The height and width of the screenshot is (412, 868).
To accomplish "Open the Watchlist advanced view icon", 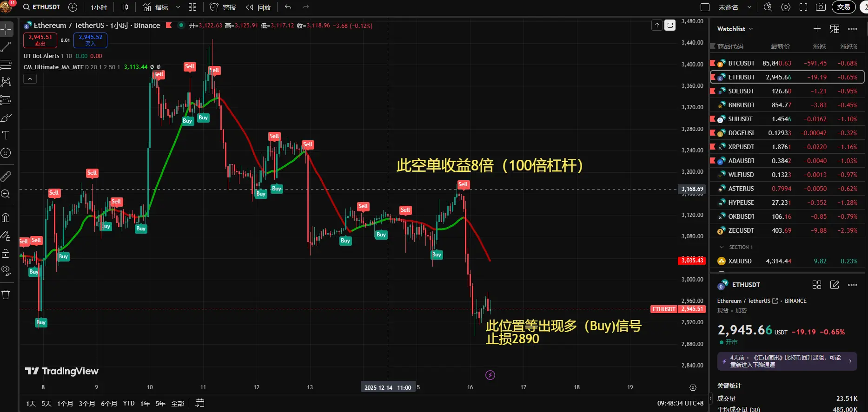I will (835, 29).
